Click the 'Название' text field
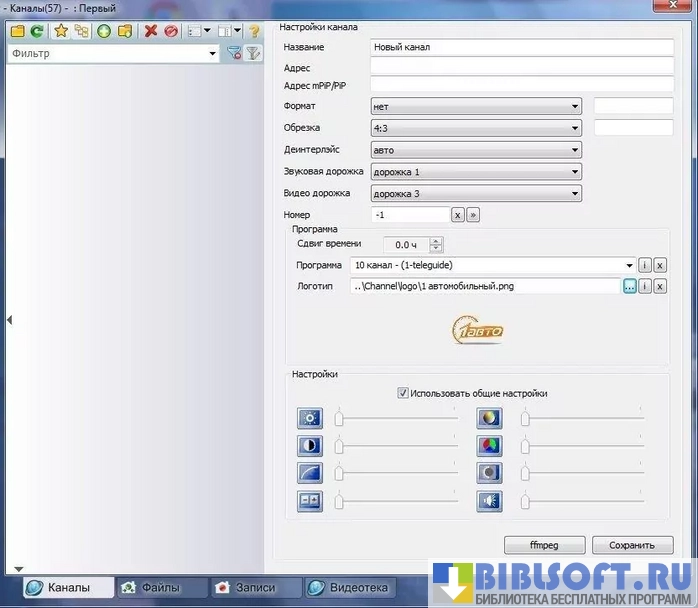 pos(521,47)
